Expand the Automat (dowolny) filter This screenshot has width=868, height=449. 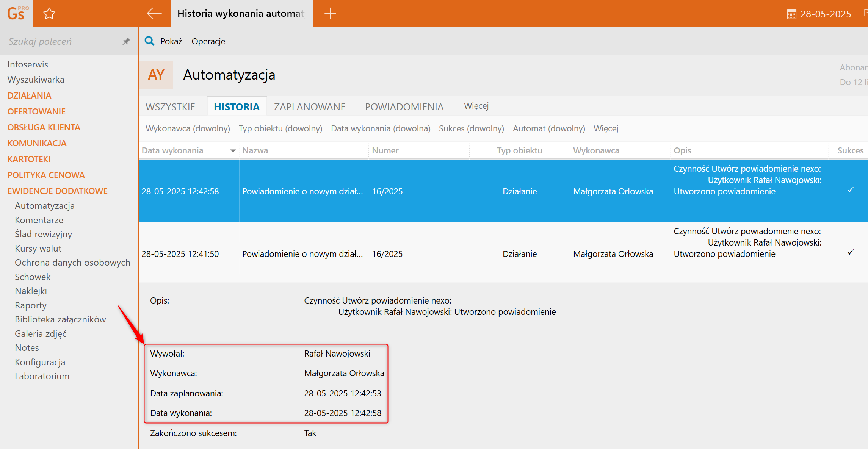coord(548,128)
